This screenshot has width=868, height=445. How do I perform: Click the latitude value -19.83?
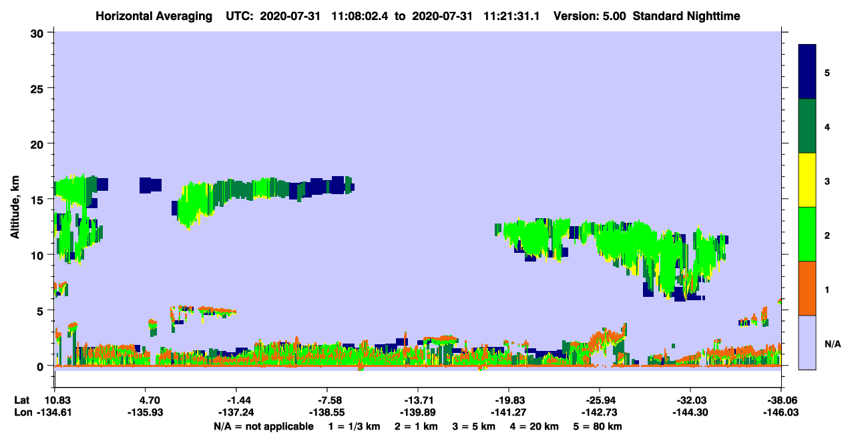tap(511, 400)
